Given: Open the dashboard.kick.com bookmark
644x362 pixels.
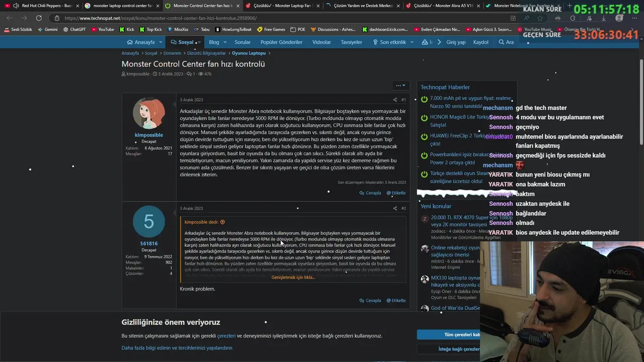Looking at the screenshot, I should tap(385, 30).
